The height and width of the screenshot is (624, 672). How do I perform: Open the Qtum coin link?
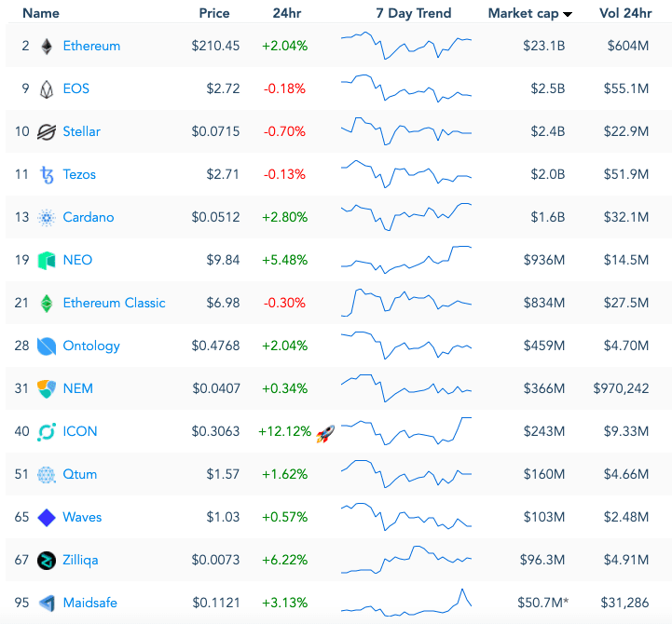[80, 474]
